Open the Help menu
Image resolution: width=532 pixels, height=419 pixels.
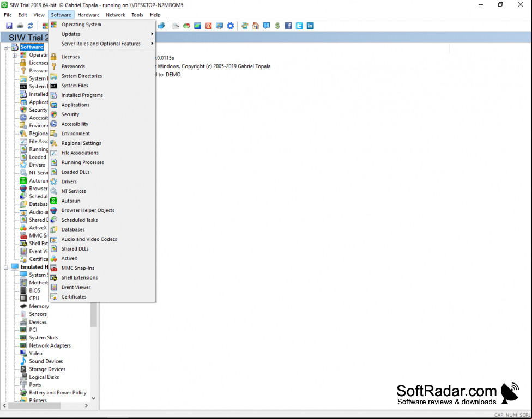(x=155, y=15)
